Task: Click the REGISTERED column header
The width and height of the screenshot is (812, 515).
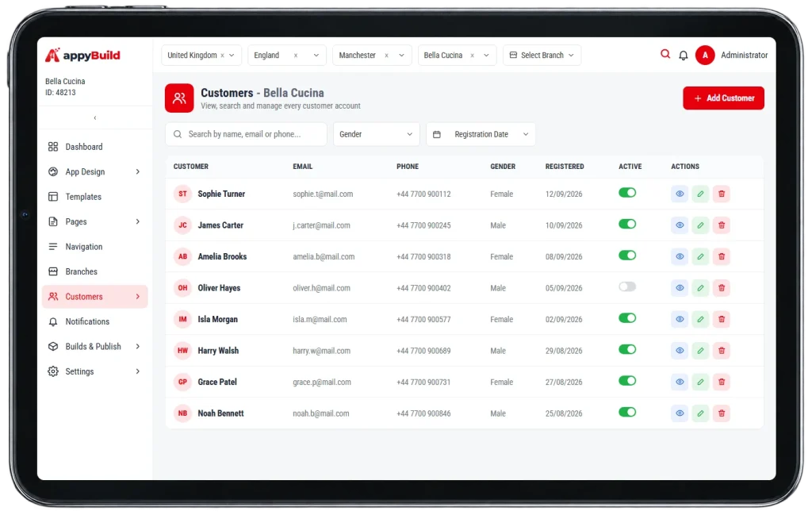Action: [x=565, y=167]
